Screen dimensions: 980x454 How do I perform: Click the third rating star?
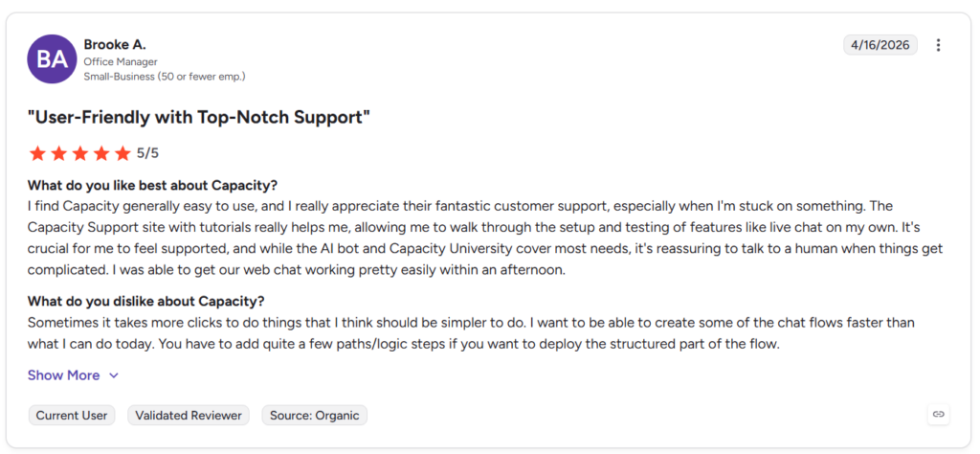(80, 153)
